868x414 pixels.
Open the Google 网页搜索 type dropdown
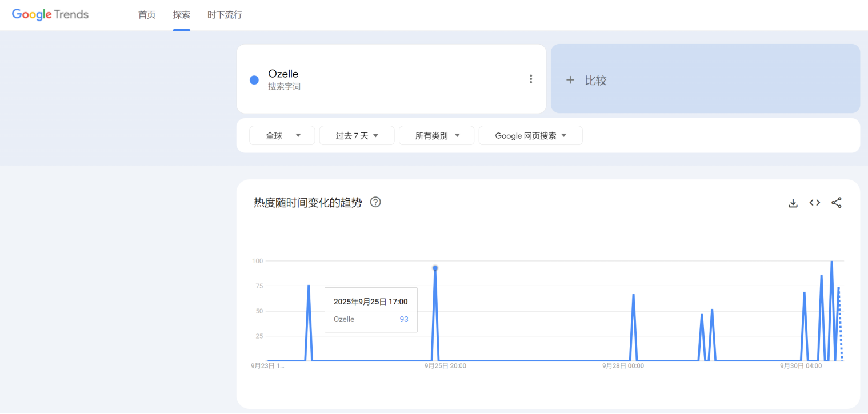pos(530,135)
